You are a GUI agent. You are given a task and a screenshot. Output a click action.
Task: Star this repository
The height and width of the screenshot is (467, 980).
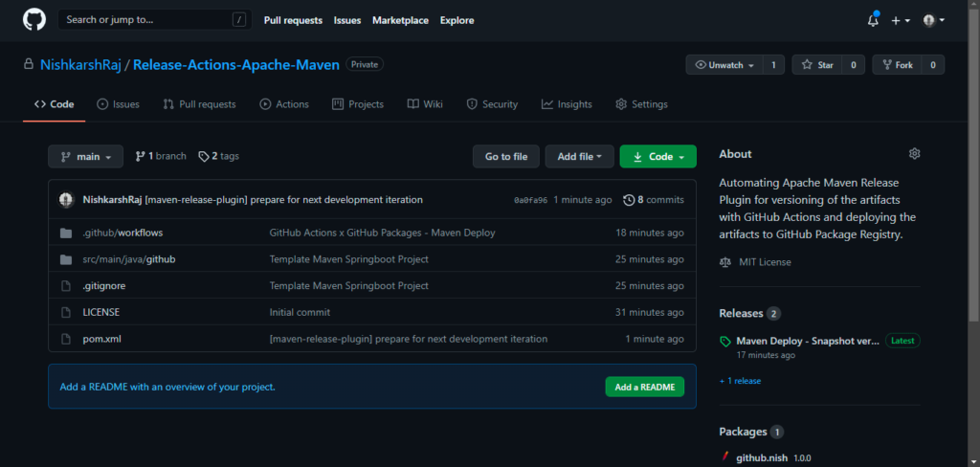[x=817, y=65]
